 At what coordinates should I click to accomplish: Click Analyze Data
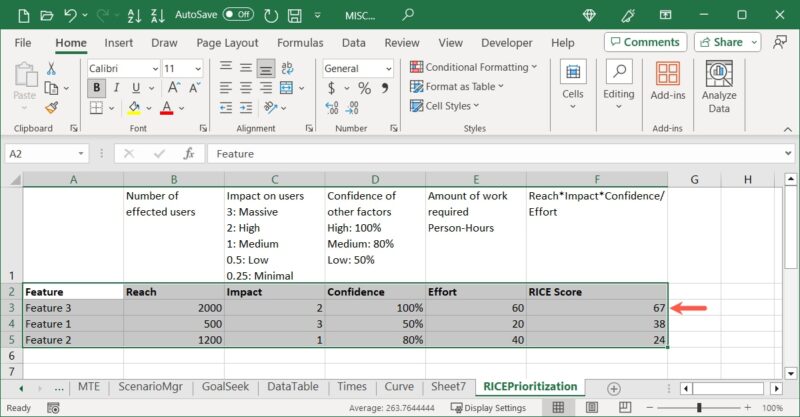tap(719, 86)
